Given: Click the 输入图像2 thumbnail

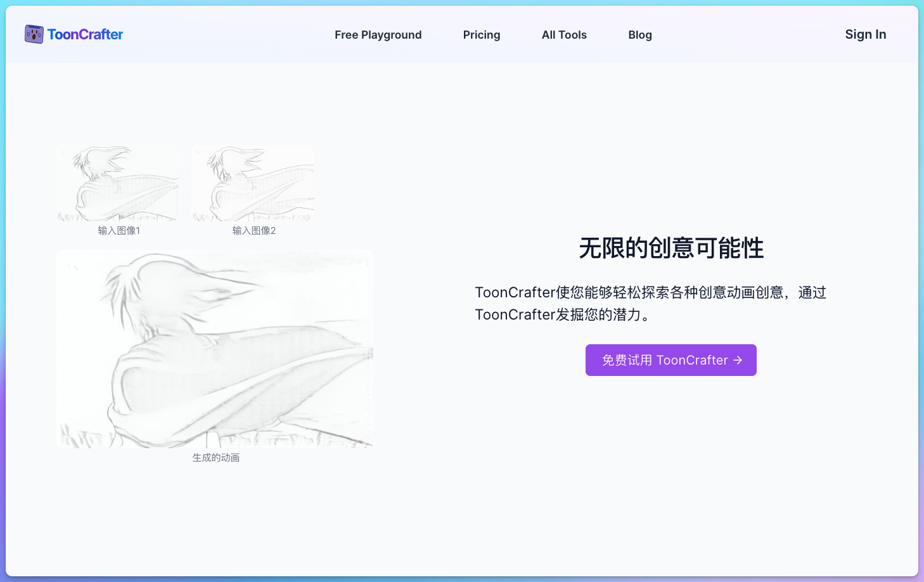Looking at the screenshot, I should (x=253, y=183).
